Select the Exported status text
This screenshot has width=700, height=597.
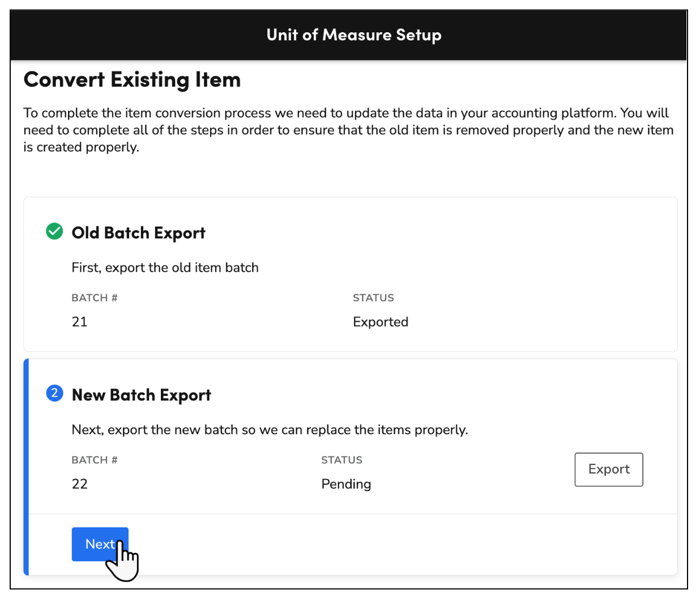[x=380, y=321]
